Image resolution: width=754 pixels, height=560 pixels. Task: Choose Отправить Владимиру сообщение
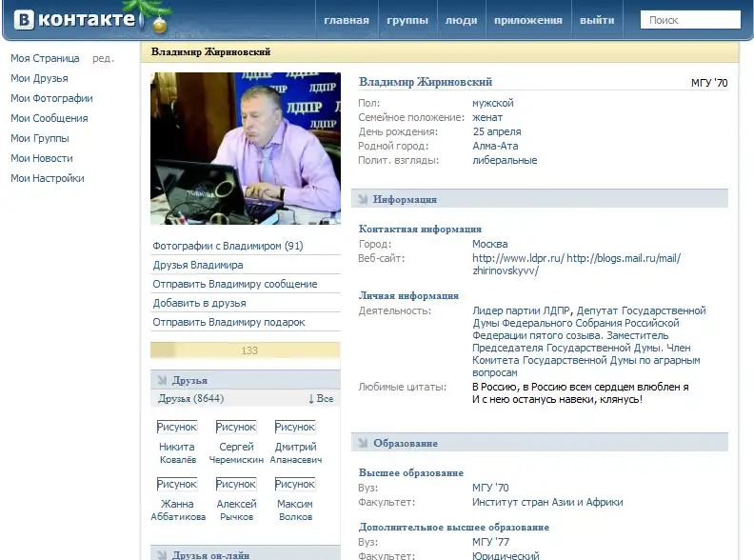(235, 284)
